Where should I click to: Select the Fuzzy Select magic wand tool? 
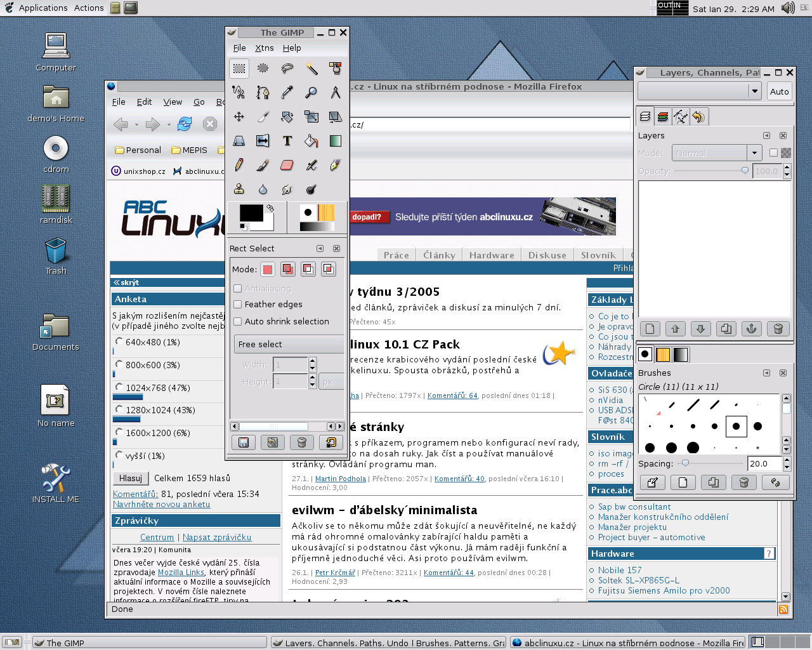[311, 69]
